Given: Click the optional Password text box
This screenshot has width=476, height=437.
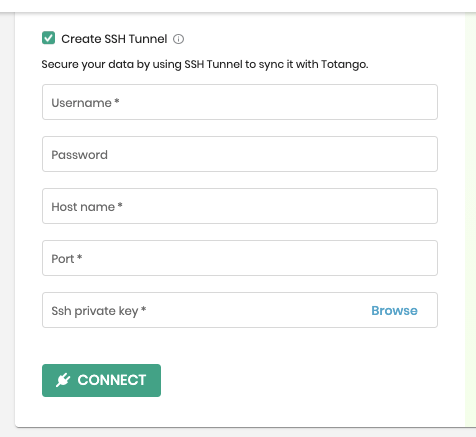Looking at the screenshot, I should [240, 154].
